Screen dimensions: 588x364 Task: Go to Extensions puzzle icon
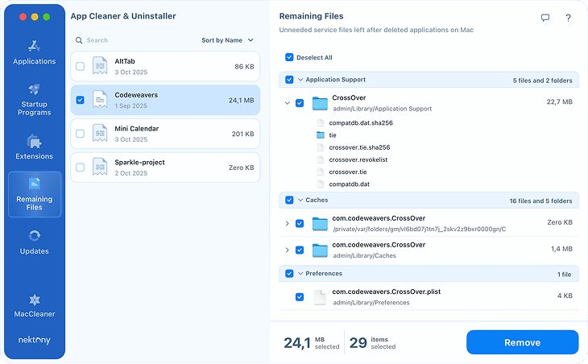35,142
